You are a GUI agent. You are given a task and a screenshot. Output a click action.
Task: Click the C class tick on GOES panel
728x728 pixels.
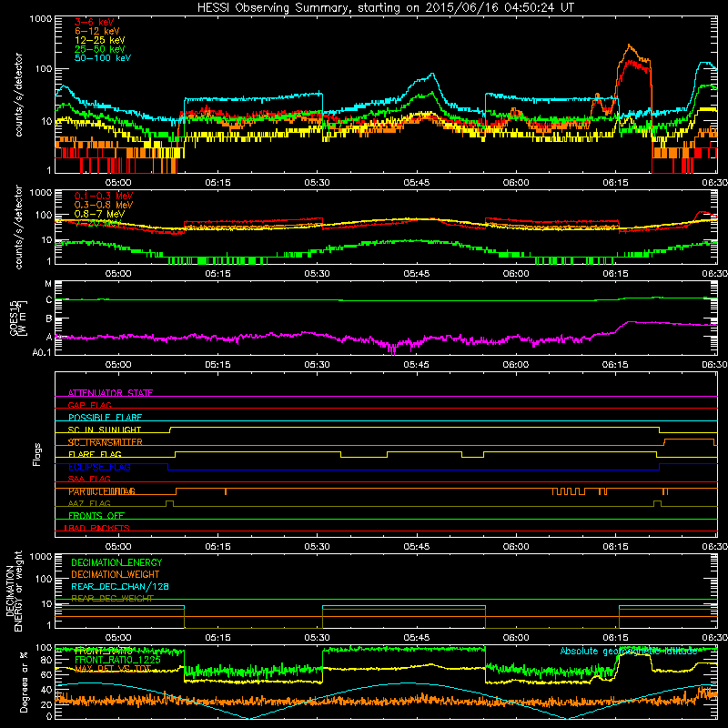[49, 300]
